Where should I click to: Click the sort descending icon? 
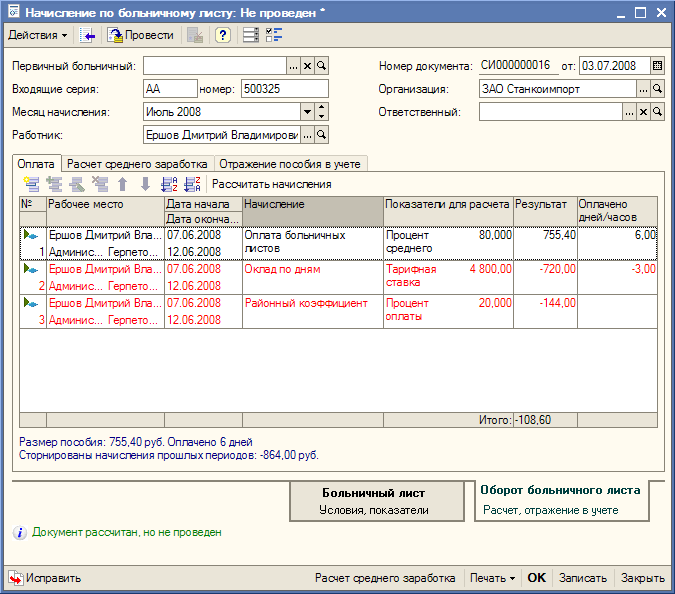tap(193, 184)
